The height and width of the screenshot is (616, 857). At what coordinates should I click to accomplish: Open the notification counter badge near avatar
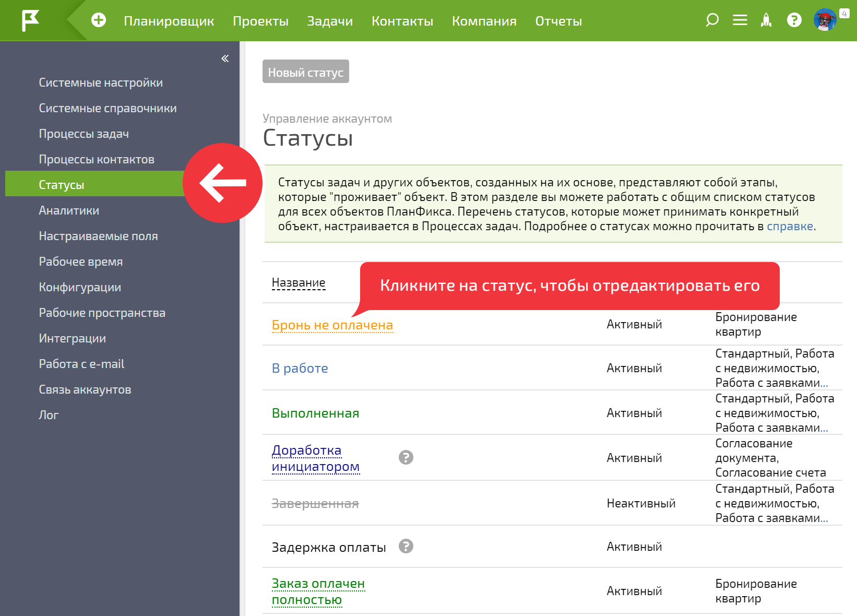(844, 14)
